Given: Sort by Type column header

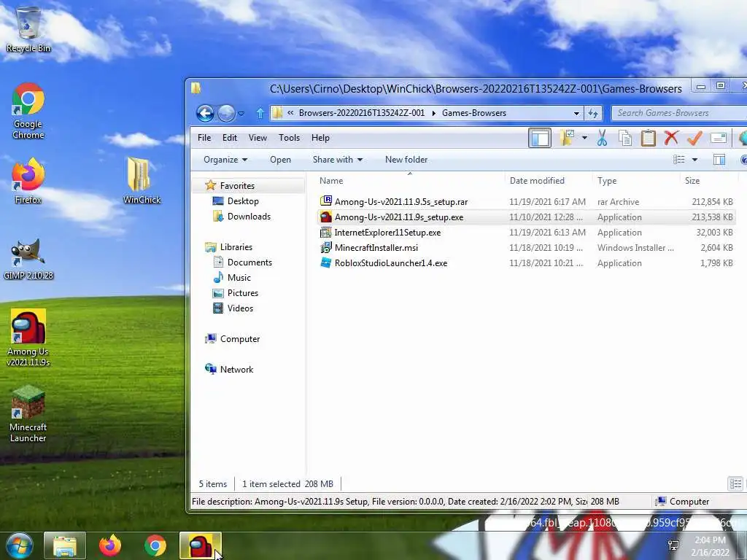Looking at the screenshot, I should 636,181.
